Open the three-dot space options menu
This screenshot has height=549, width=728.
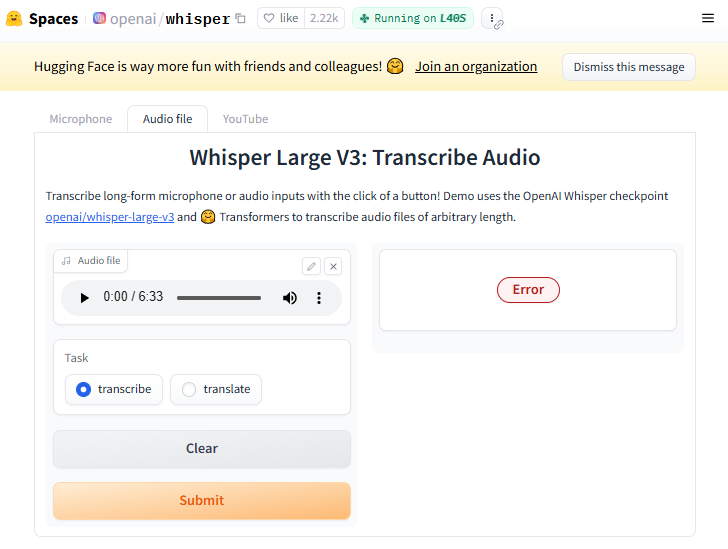point(492,18)
